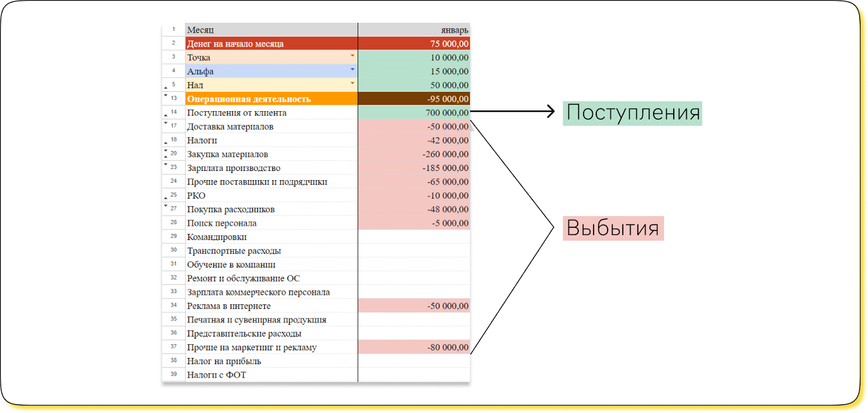
Task: Click the green Поступления label
Action: click(632, 113)
